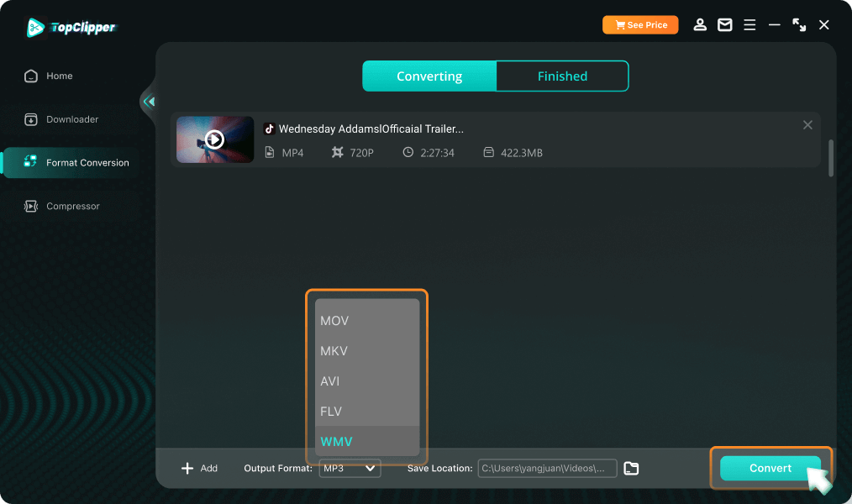Click the Add button
The image size is (852, 504).
[x=199, y=468]
